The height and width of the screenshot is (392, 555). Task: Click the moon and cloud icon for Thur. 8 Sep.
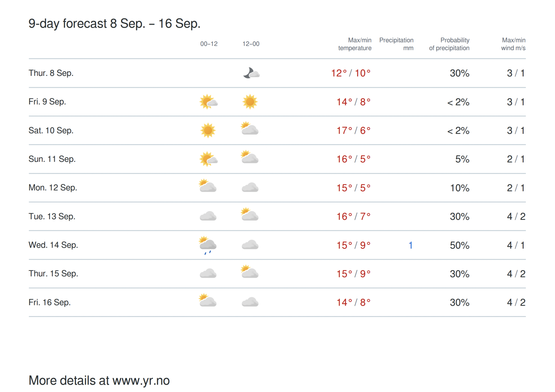(251, 73)
